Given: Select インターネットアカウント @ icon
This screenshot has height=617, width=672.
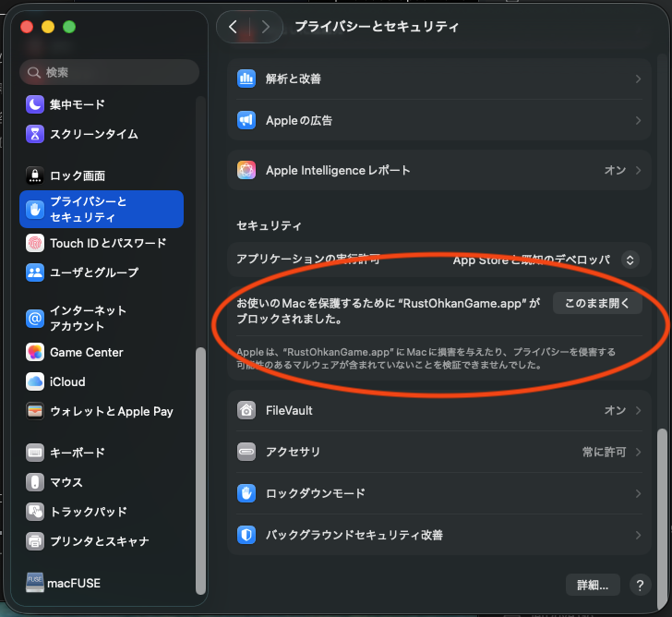Looking at the screenshot, I should click(x=35, y=318).
